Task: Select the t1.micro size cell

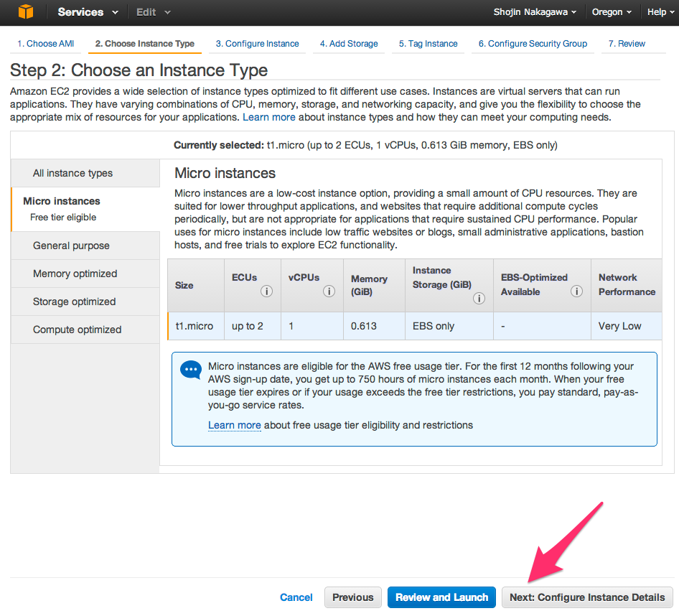Action: pos(196,326)
